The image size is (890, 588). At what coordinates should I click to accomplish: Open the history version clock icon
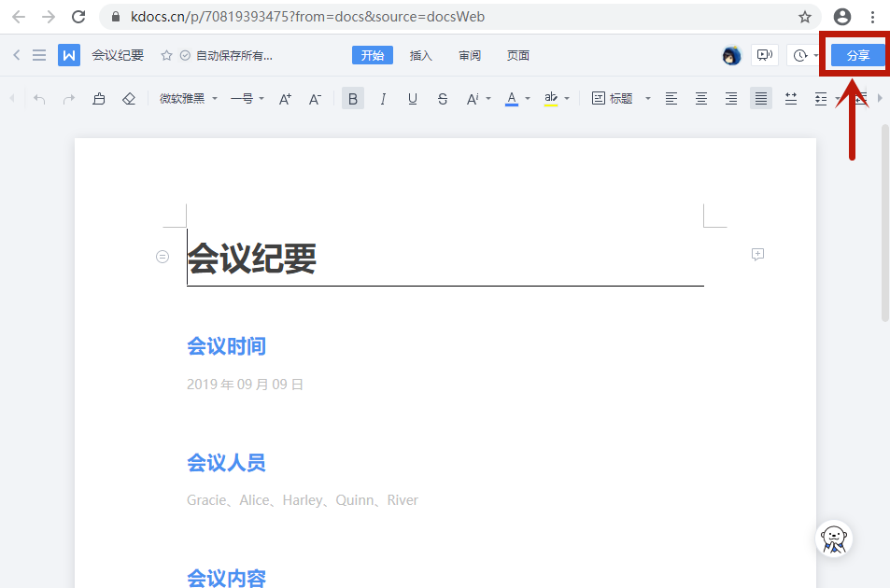(801, 55)
